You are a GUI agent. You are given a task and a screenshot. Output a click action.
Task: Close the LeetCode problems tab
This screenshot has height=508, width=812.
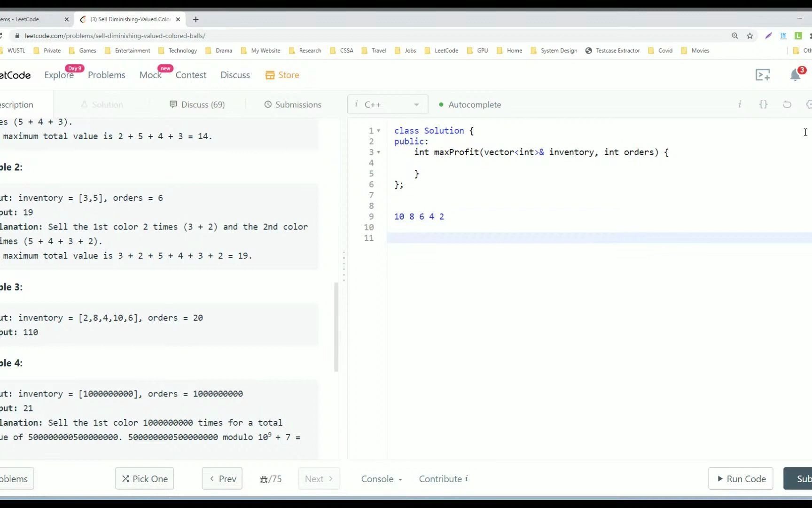[x=66, y=19]
